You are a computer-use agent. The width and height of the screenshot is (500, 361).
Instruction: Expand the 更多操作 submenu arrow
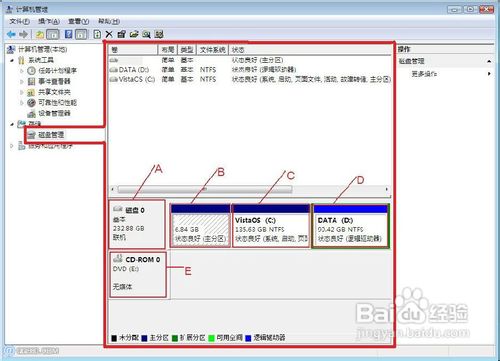[x=489, y=74]
